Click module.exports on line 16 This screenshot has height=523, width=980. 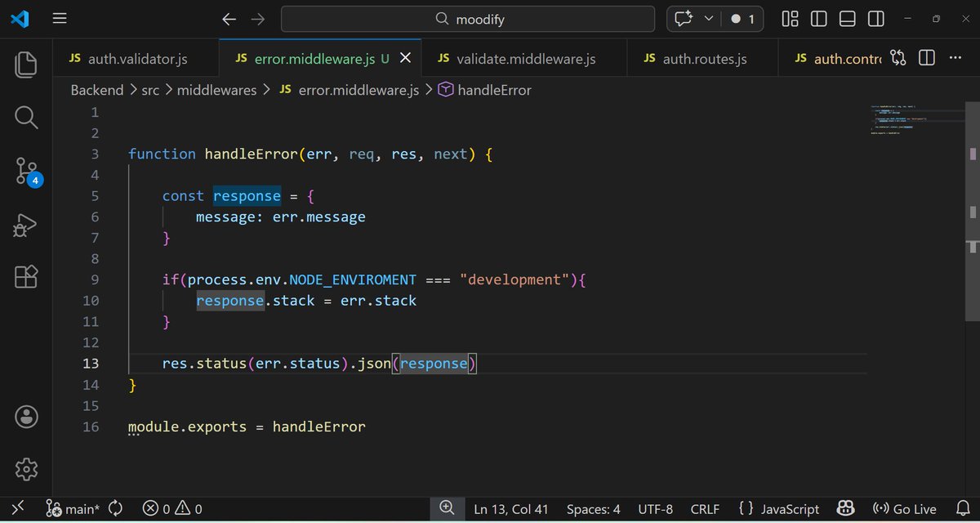[x=188, y=427]
